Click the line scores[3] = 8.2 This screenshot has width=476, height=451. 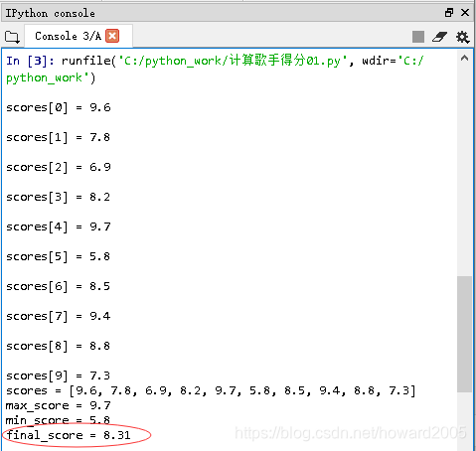click(x=58, y=197)
